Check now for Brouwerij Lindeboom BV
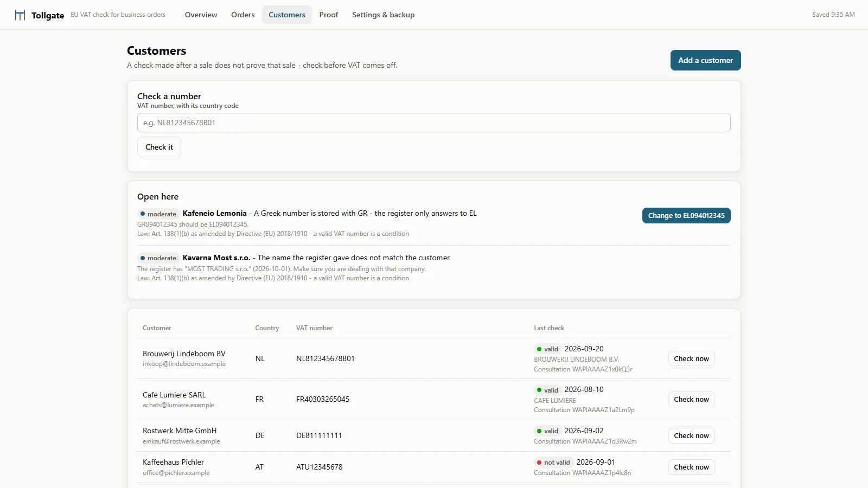 tap(692, 358)
